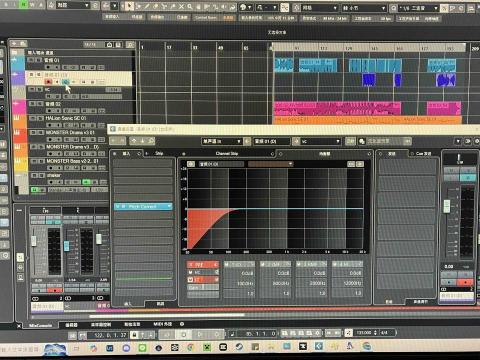Click the Strip tab header in channel settings
The image size is (480, 360).
click(x=159, y=153)
